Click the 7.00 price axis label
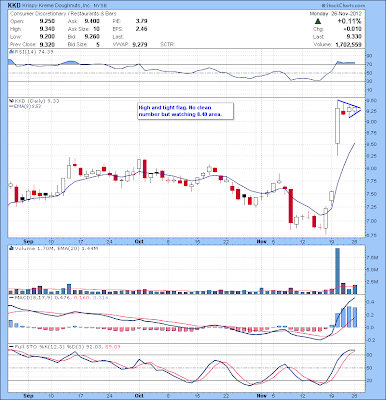Image resolution: width=386 pixels, height=400 pixels. [x=373, y=221]
